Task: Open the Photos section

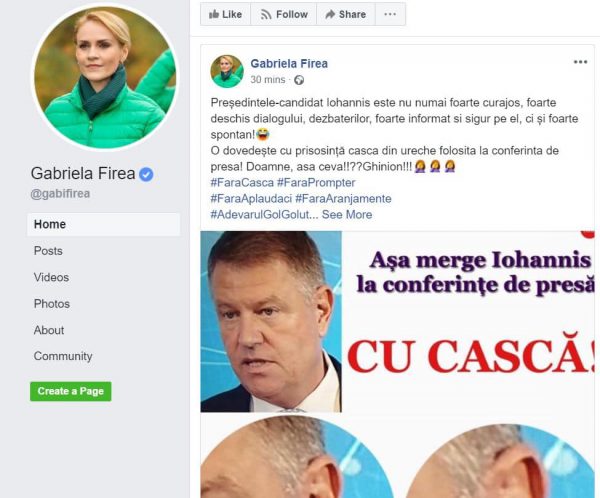Action: [52, 304]
